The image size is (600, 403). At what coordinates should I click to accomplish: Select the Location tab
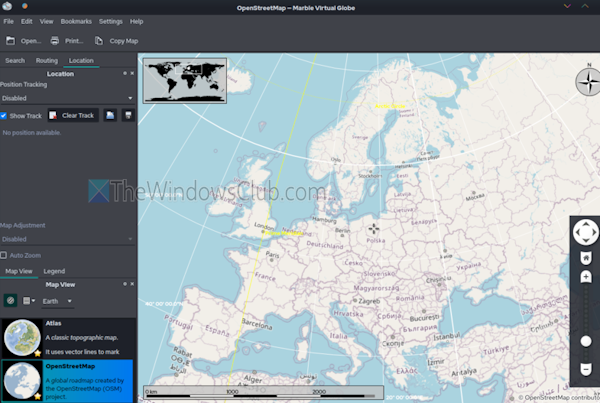(81, 60)
